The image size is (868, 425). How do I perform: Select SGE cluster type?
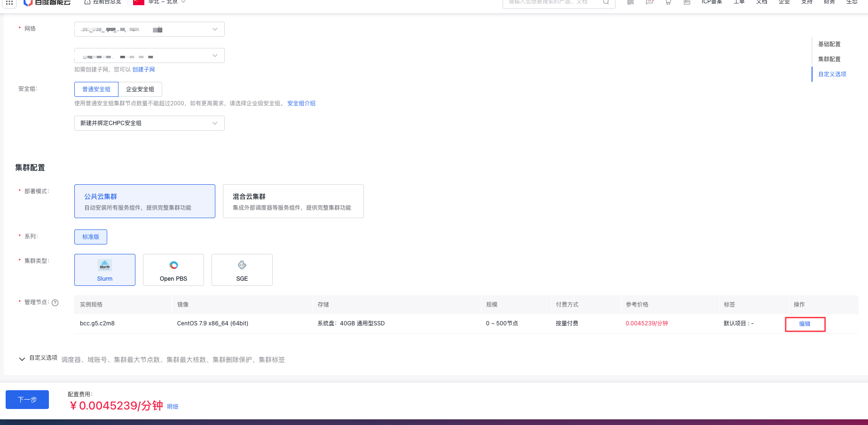tap(242, 270)
